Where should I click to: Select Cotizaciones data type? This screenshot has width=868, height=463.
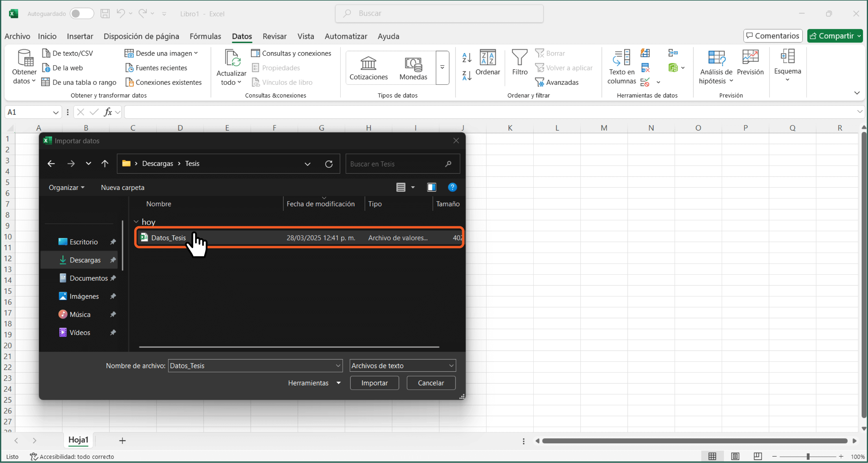(x=368, y=68)
